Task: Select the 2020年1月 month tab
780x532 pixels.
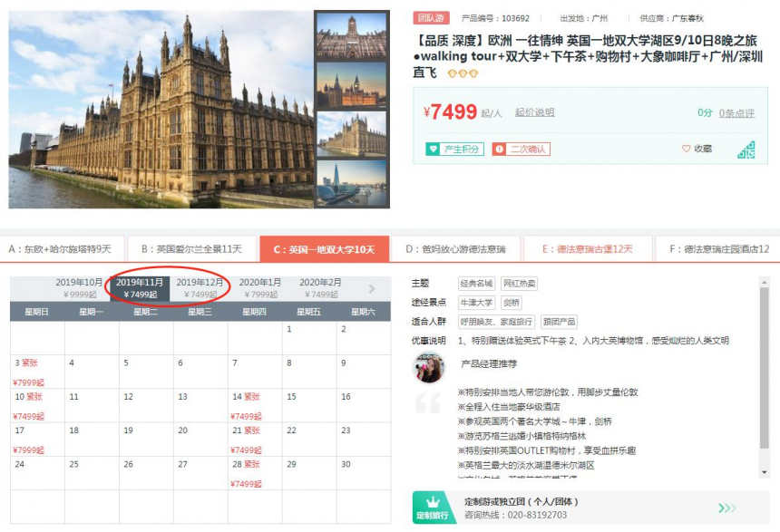Action: 260,288
